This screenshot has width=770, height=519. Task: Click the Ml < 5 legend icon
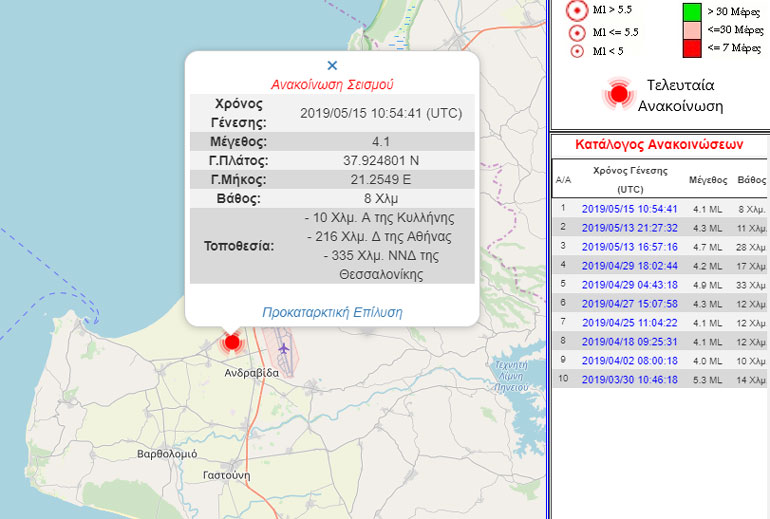576,51
